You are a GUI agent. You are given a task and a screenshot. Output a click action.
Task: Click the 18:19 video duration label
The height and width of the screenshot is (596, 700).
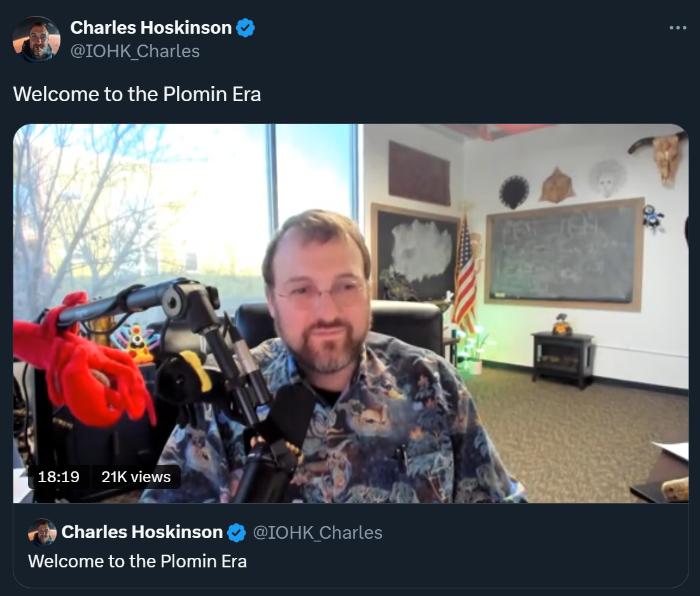tap(59, 477)
